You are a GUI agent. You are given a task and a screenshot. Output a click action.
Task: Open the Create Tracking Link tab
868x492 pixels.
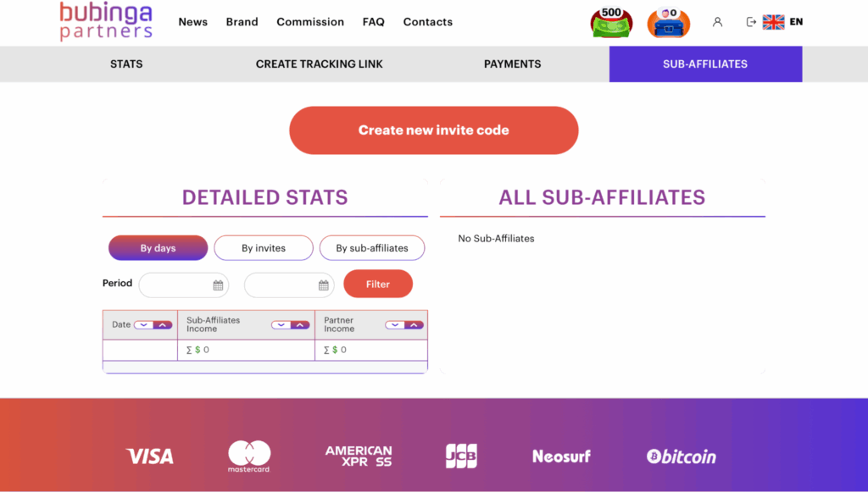click(319, 64)
